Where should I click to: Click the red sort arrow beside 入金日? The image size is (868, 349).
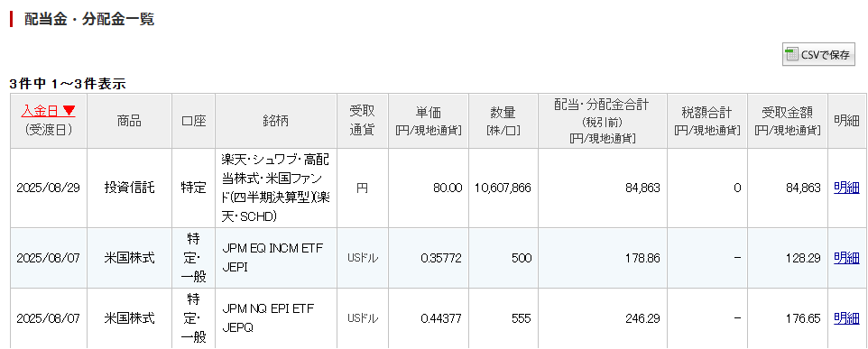click(x=69, y=111)
